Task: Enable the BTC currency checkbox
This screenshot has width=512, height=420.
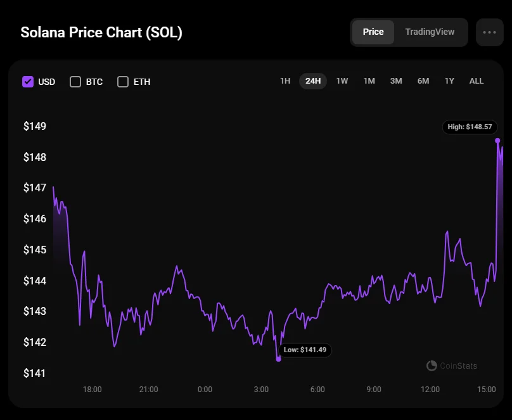Action: [75, 82]
